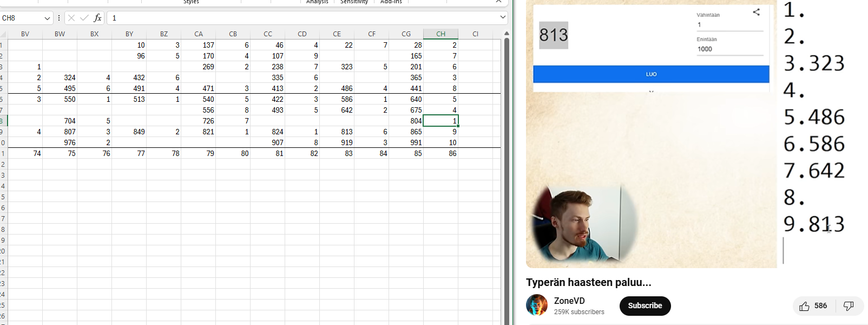Click the cell containing 675

pyautogui.click(x=406, y=110)
